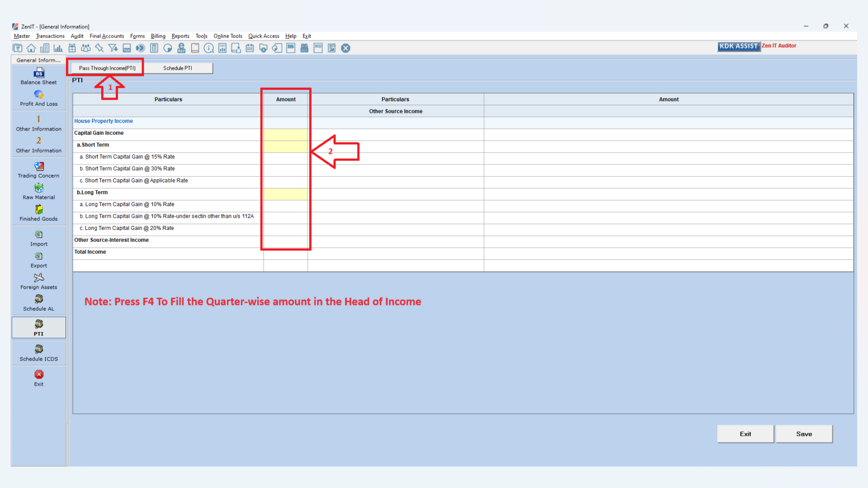Click the amount cell for Capital Gain Income
Viewport: 868px width, 488px height.
286,134
